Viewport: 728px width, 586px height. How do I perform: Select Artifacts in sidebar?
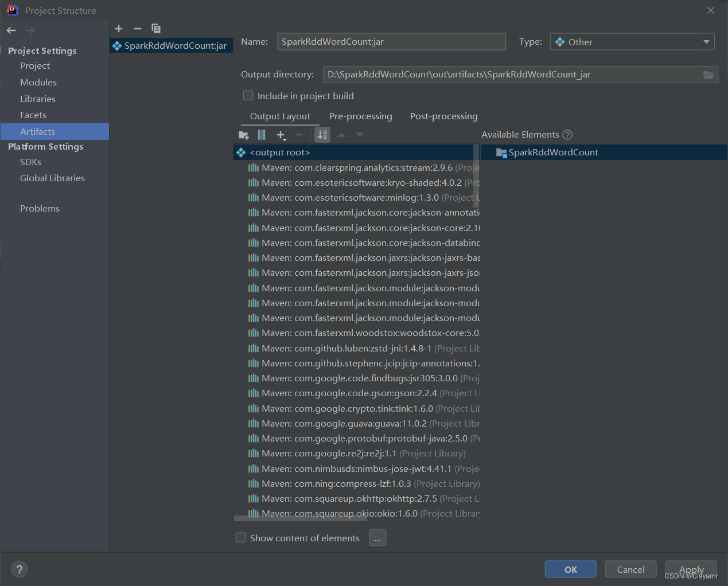tap(54, 132)
